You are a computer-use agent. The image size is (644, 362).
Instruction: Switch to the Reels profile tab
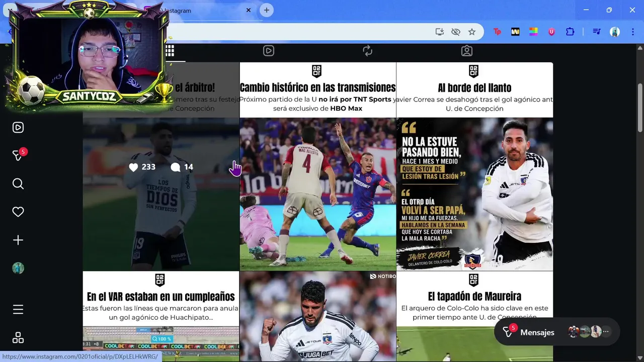tap(269, 51)
